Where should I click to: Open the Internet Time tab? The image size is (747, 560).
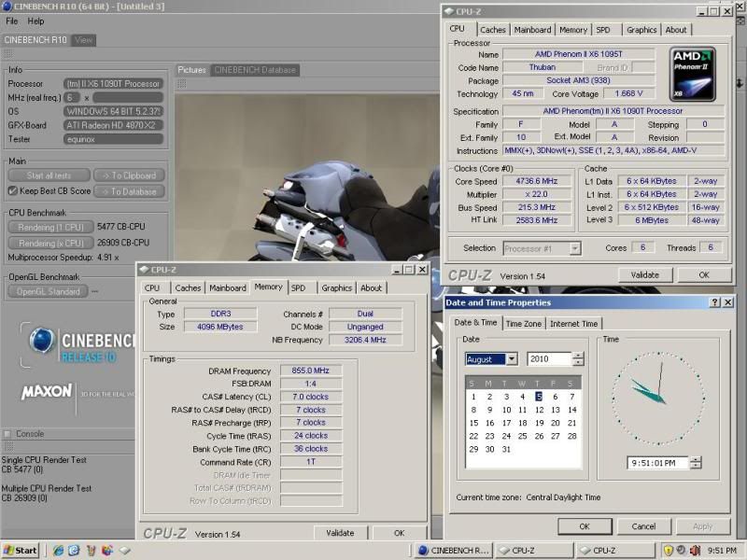[573, 324]
